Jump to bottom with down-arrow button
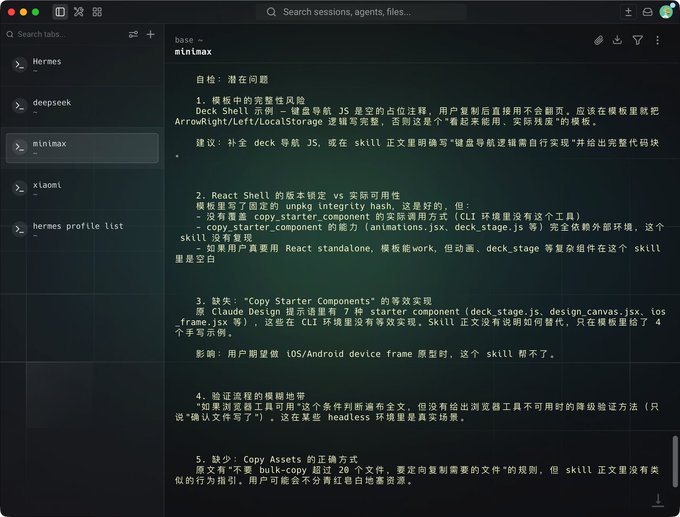This screenshot has width=680, height=517. tap(658, 500)
